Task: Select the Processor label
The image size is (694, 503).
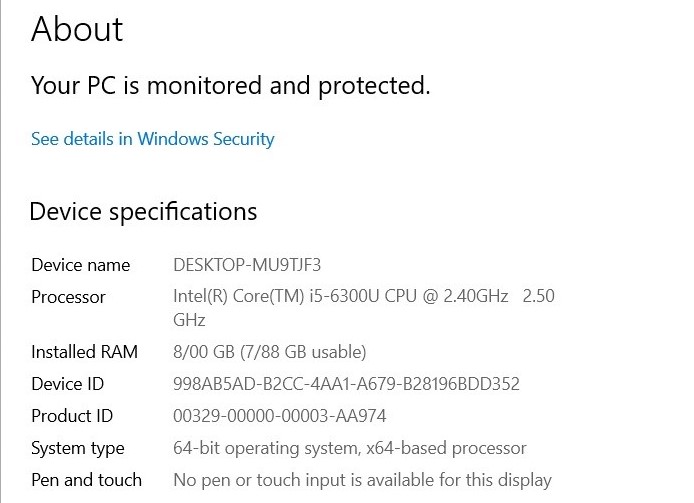Action: 68,297
